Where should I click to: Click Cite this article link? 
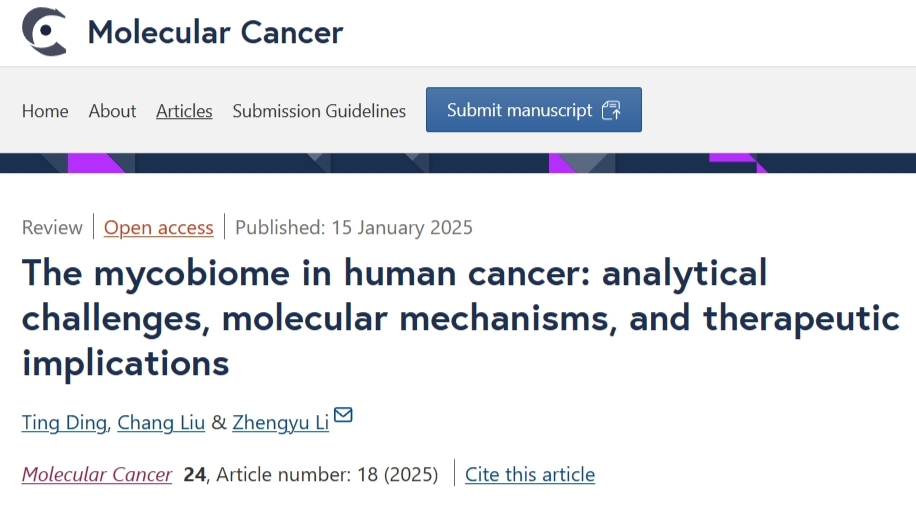pyautogui.click(x=530, y=474)
